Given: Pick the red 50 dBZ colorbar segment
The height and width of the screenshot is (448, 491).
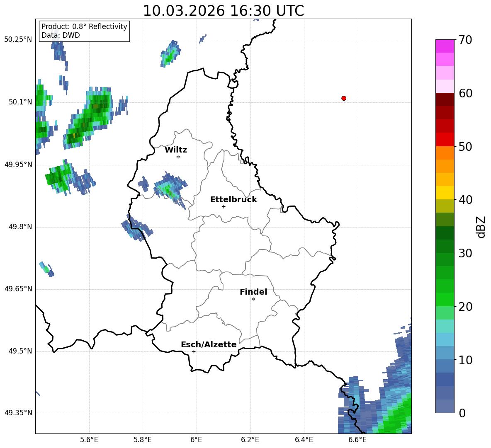Looking at the screenshot, I should [x=445, y=140].
